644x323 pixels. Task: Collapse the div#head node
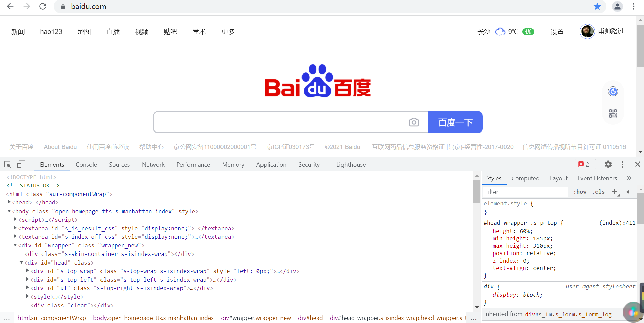point(22,262)
